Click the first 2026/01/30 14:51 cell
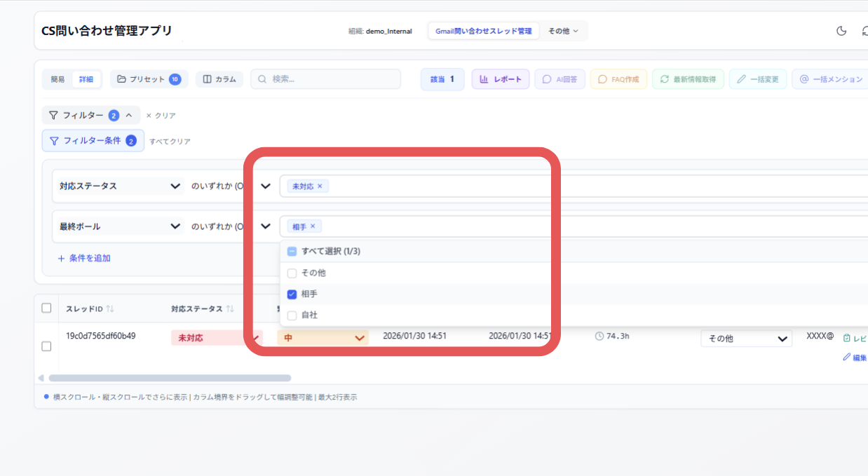The width and height of the screenshot is (868, 476). (414, 336)
